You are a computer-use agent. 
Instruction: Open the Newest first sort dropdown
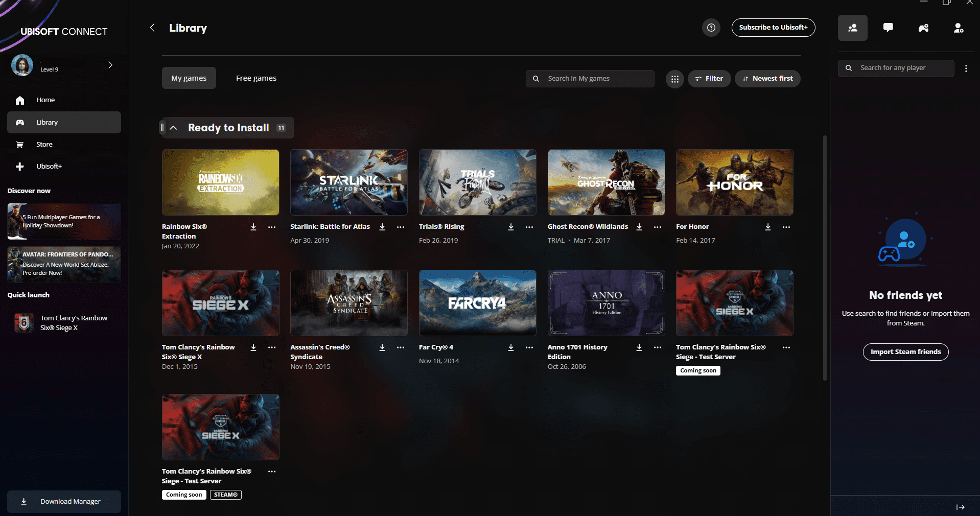pos(767,79)
